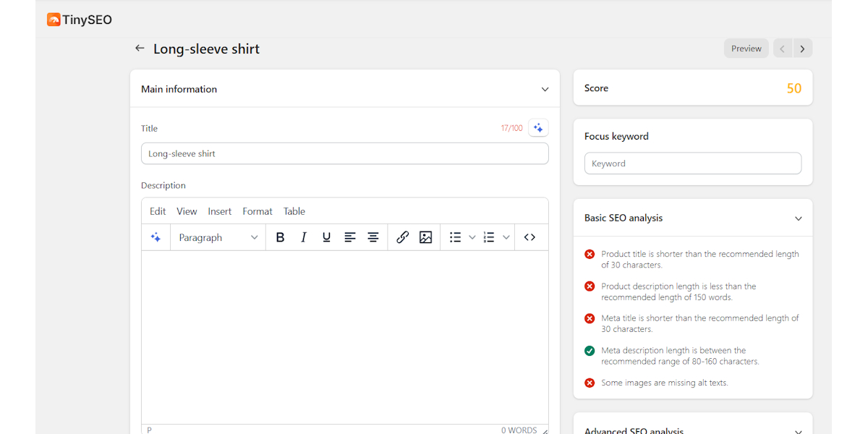This screenshot has width=868, height=434.
Task: Click the Focus keyword input field
Action: coord(692,163)
